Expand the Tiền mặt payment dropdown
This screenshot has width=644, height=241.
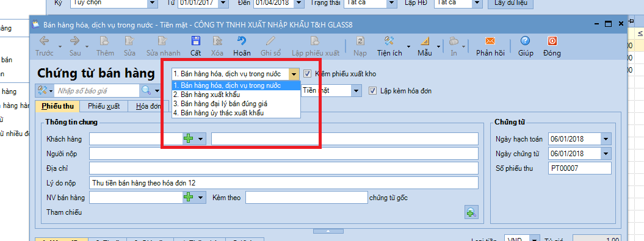(x=356, y=90)
